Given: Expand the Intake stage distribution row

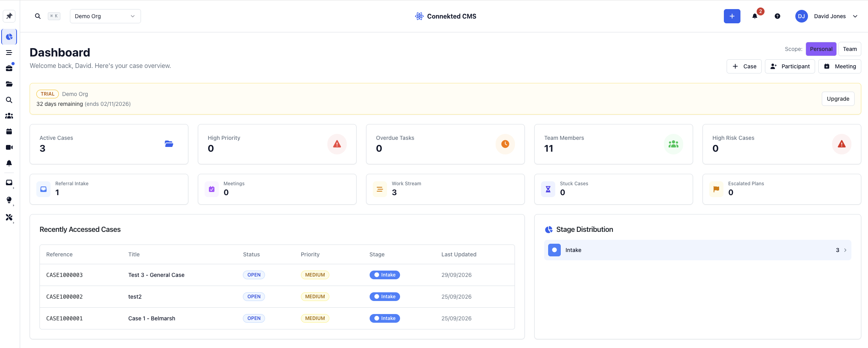Looking at the screenshot, I should tap(698, 250).
